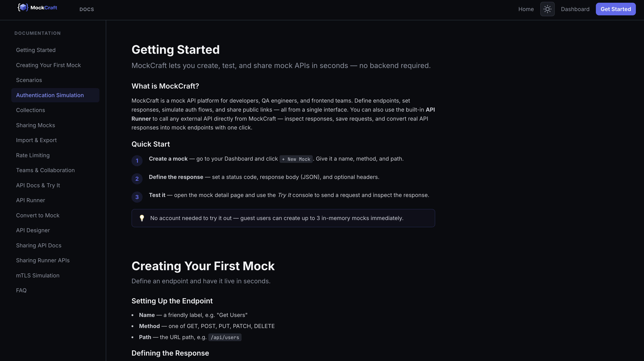Select Teams & Collaboration in sidebar
The height and width of the screenshot is (361, 644).
pyautogui.click(x=45, y=170)
